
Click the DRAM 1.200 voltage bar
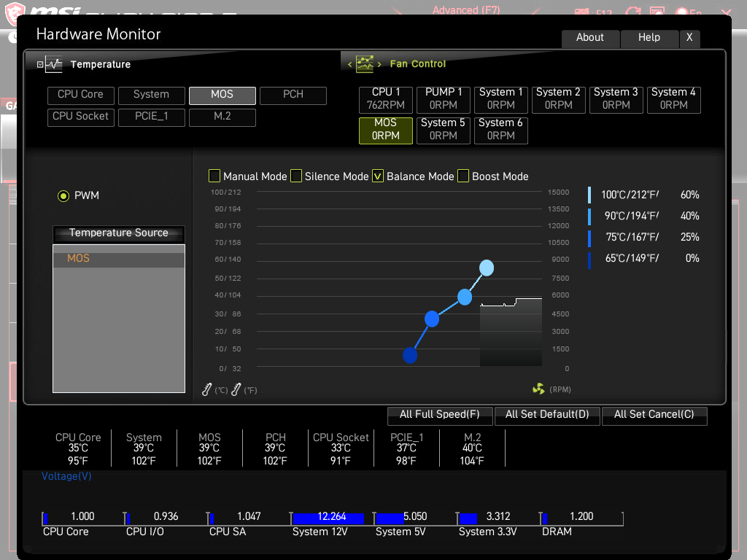click(581, 518)
